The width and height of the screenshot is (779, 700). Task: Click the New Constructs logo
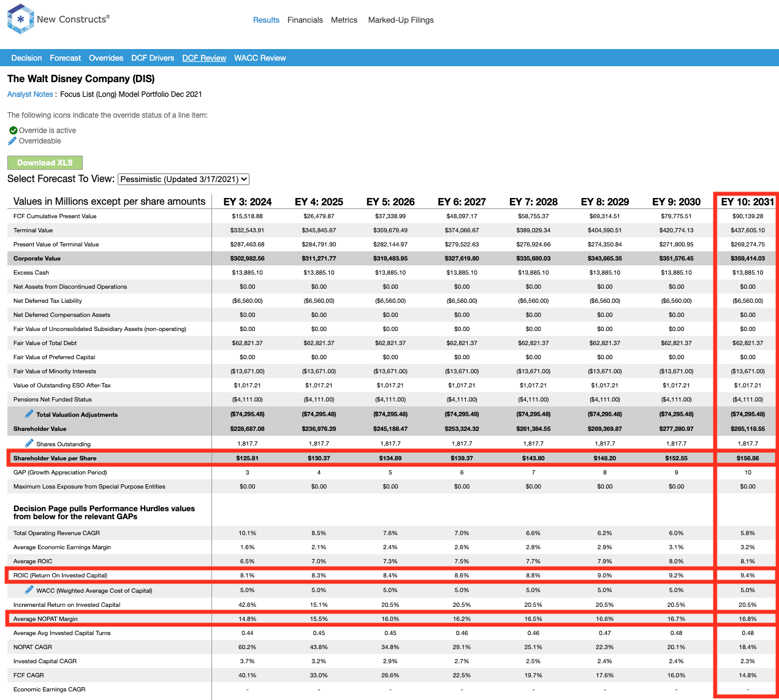[x=58, y=19]
